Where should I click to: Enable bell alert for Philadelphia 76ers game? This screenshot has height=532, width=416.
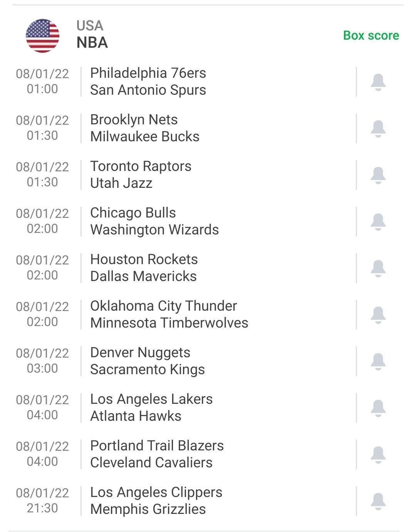pyautogui.click(x=378, y=82)
